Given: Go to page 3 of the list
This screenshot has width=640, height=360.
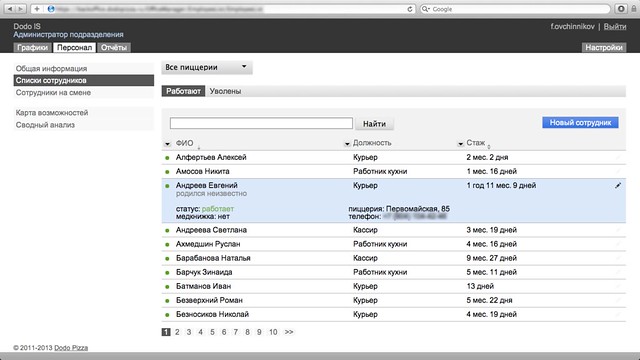Looking at the screenshot, I should (189, 332).
